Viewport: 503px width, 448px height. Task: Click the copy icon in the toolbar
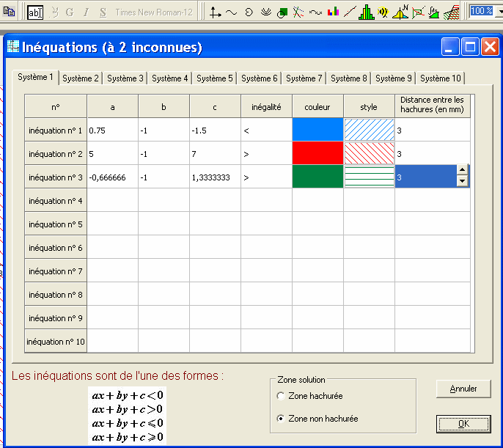coord(7,12)
